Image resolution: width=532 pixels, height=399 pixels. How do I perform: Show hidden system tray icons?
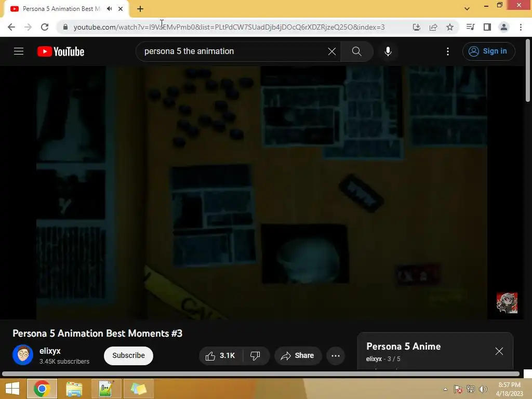(x=445, y=389)
